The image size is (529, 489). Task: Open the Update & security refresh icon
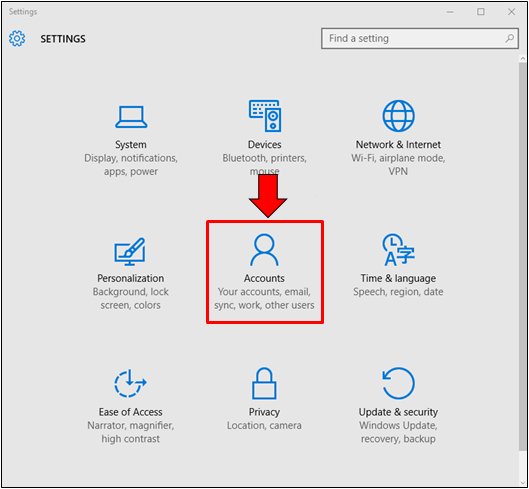[x=398, y=383]
